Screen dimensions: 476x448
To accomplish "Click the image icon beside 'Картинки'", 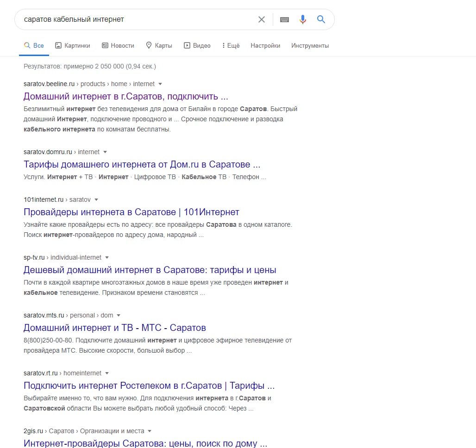I will click(58, 45).
